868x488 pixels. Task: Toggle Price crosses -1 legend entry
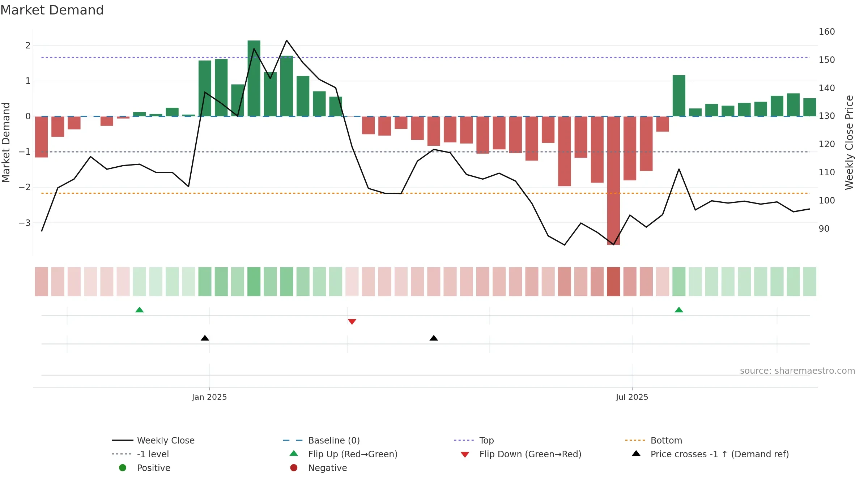click(710, 454)
